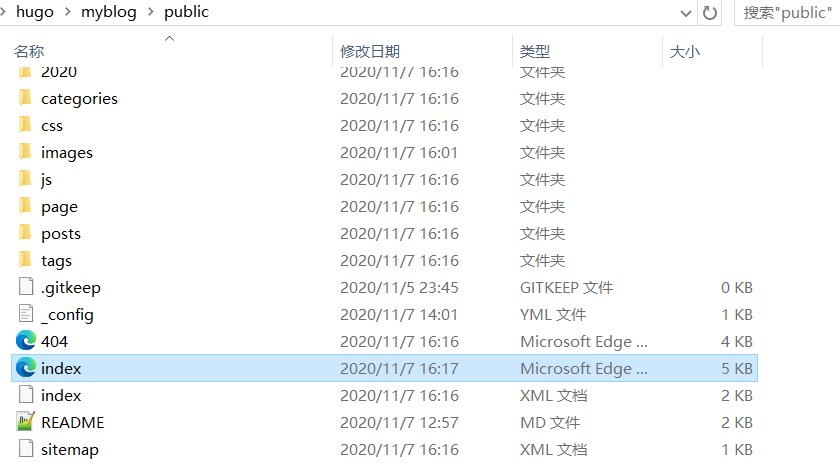Select the categories folder name
840x471 pixels.
pyautogui.click(x=79, y=99)
